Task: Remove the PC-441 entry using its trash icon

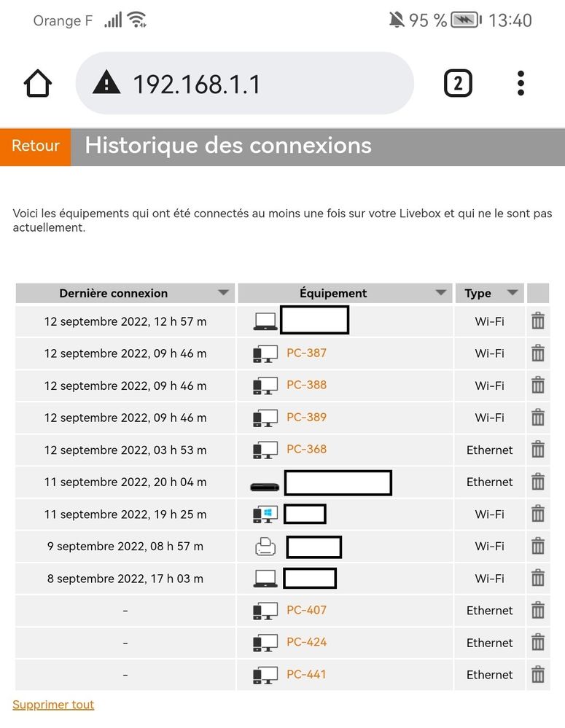Action: 538,674
